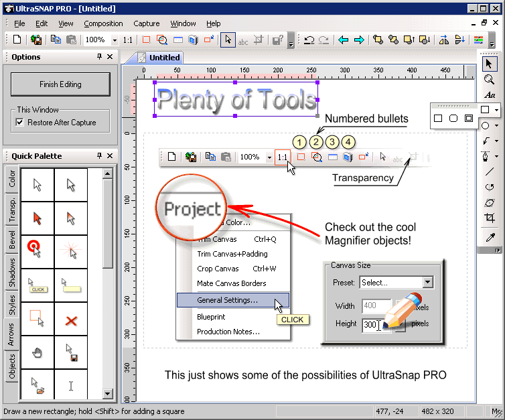Pick plain rectangle in shape popup

[x=438, y=118]
